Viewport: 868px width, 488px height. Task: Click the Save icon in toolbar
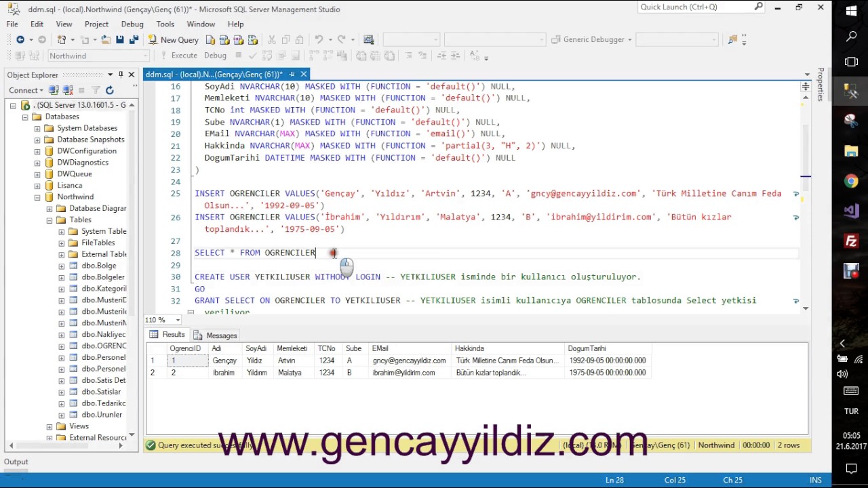point(120,40)
